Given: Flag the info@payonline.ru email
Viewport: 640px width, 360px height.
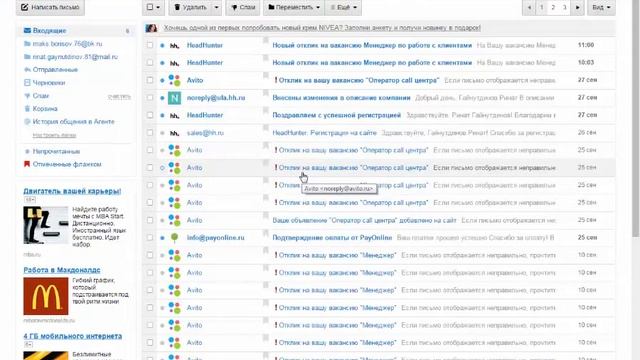Looking at the screenshot, I should [x=265, y=233].
